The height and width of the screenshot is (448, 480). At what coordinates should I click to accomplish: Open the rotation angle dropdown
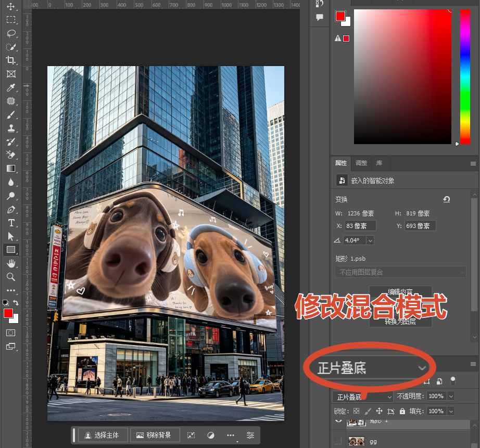pyautogui.click(x=370, y=240)
